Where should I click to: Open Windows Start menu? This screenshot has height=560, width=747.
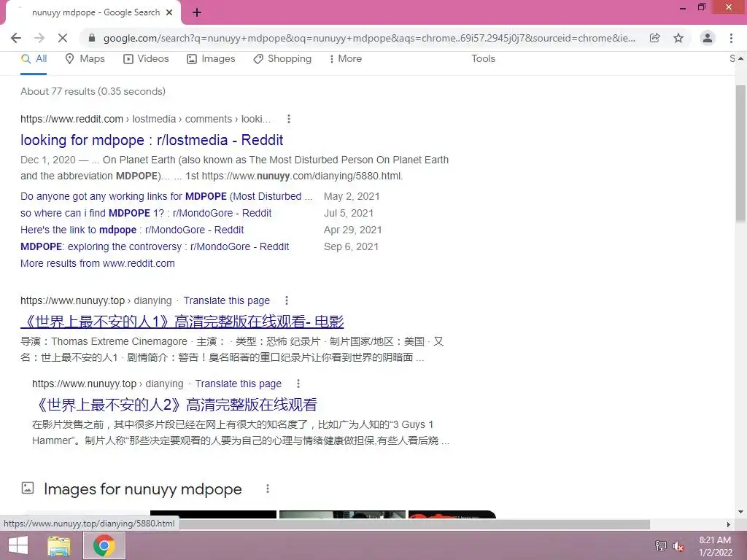tap(18, 545)
